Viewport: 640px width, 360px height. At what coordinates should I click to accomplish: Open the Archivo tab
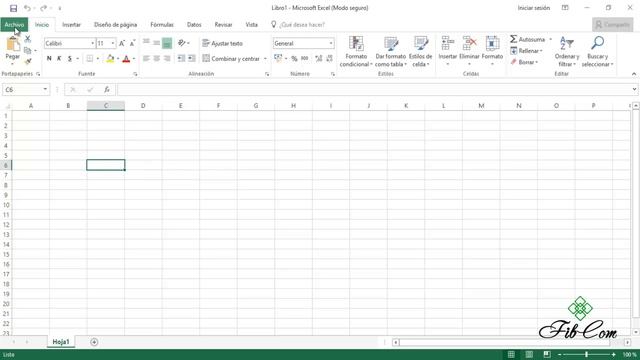click(14, 24)
